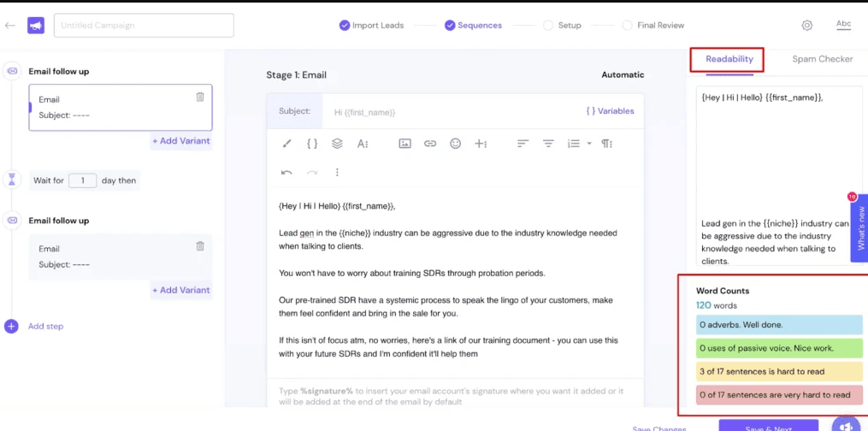The height and width of the screenshot is (431, 868).
Task: Center align text via toolbar icon
Action: 548,144
